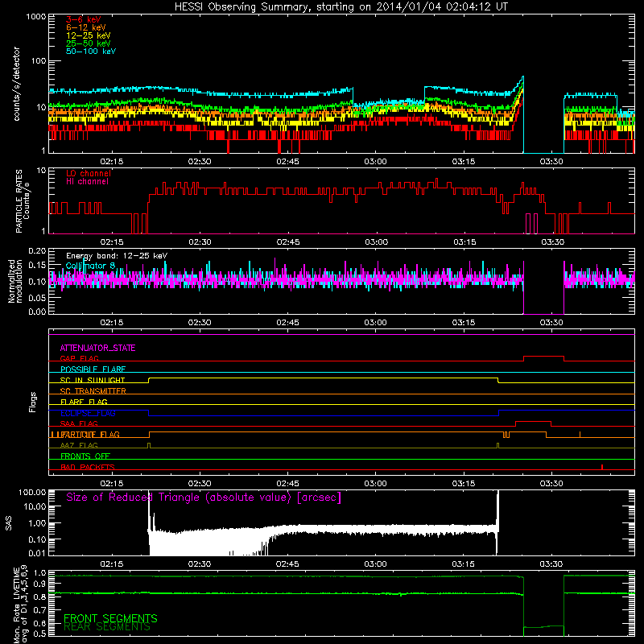Image resolution: width=644 pixels, height=644 pixels.
Task: Select the Collimator 8 label
Action: [x=90, y=266]
